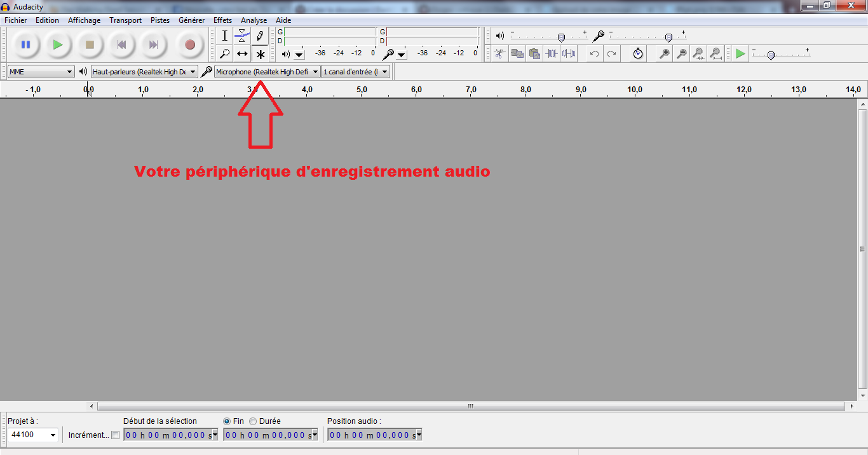Screen dimensions: 868x455
Task: Click the Zoom In magnifier icon
Action: pyautogui.click(x=663, y=53)
